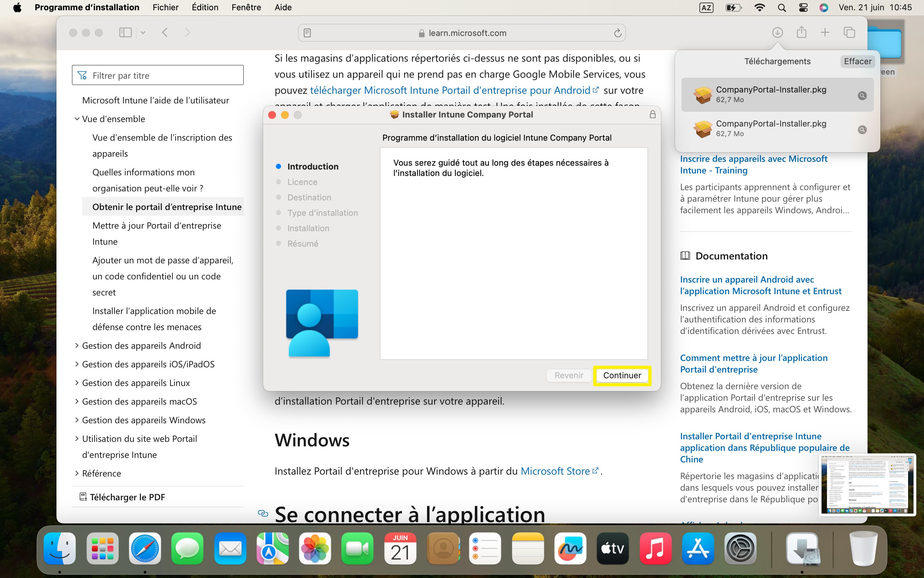Click Télécharger le PDF

pyautogui.click(x=122, y=497)
